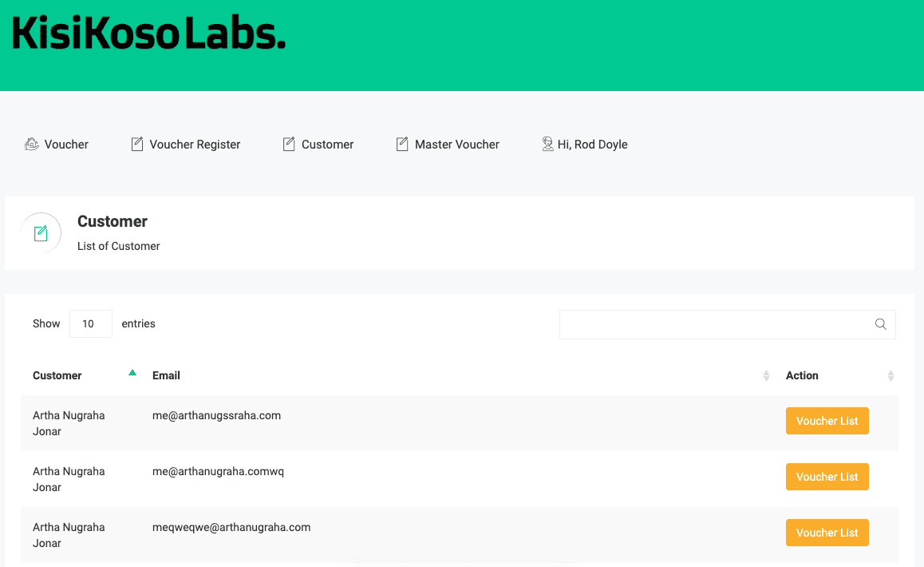Click the Customer nav pencil icon
The height and width of the screenshot is (567, 924).
[289, 145]
